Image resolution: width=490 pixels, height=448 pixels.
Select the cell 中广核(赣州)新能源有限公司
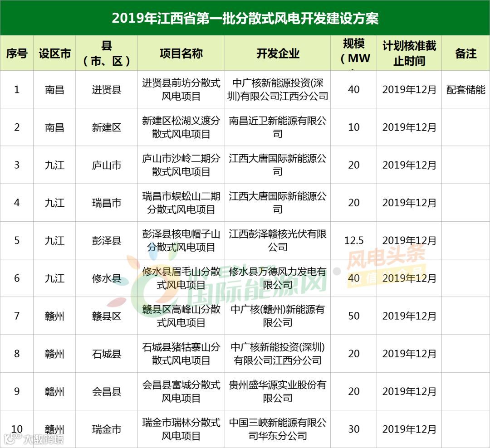click(x=278, y=316)
